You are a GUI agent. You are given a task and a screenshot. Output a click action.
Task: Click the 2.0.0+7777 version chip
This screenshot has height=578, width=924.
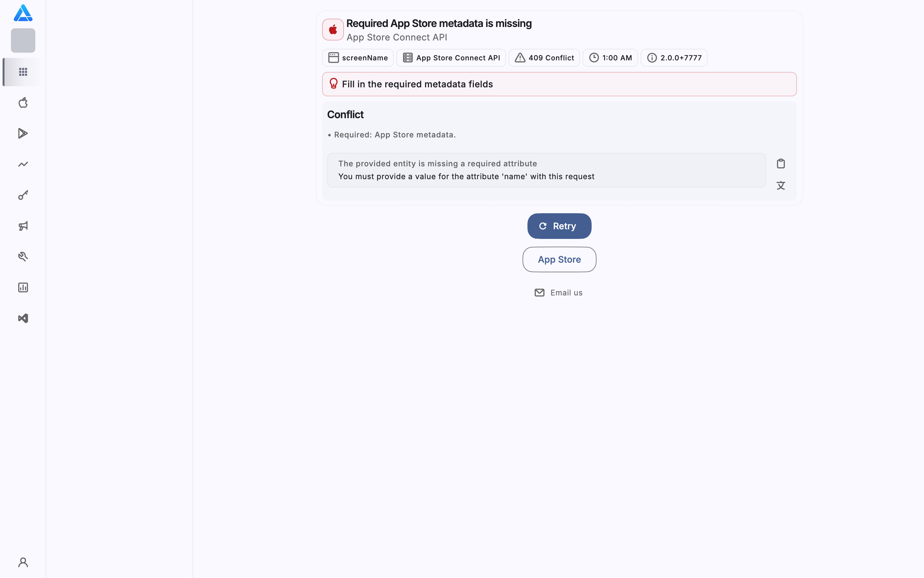(x=674, y=58)
